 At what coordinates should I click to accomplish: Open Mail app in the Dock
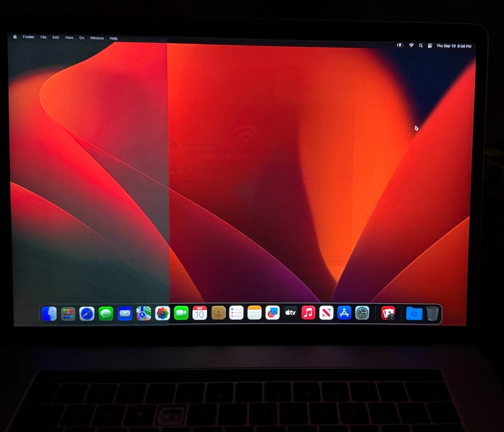pos(125,313)
